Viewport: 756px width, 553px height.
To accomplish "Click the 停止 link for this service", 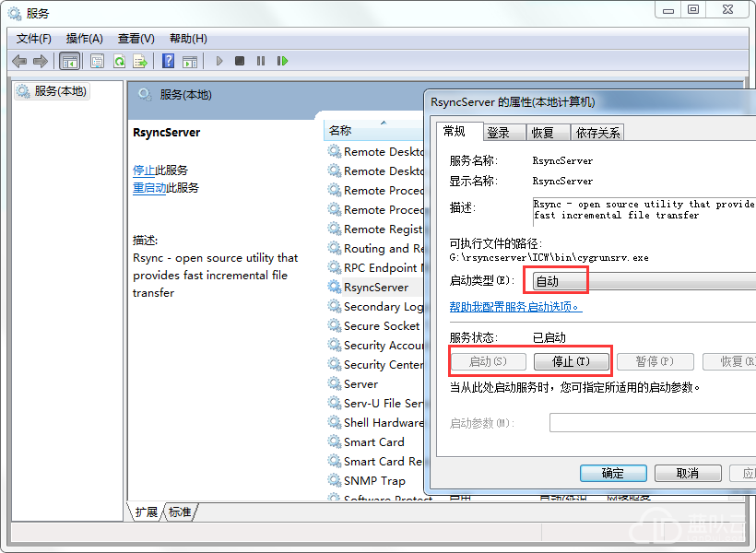I will (x=143, y=171).
